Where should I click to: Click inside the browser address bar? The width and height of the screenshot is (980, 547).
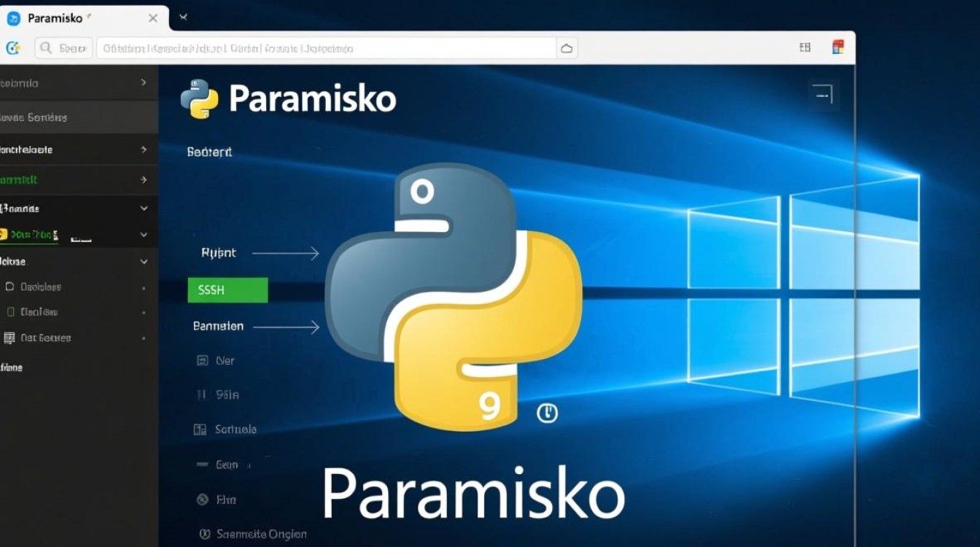[328, 47]
